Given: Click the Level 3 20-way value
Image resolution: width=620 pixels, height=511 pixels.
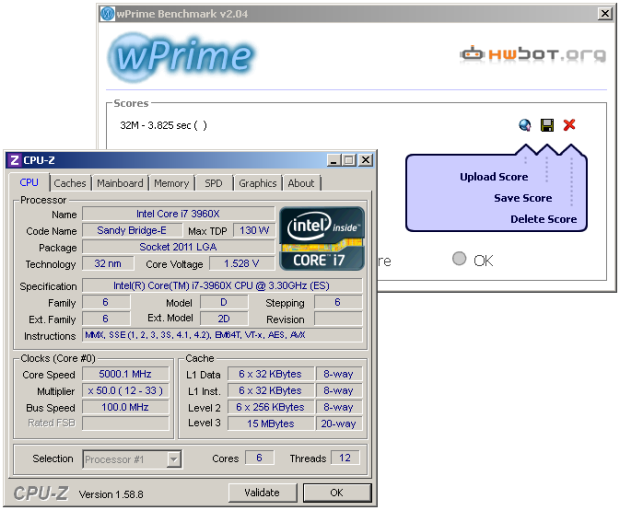Looking at the screenshot, I should tap(338, 424).
